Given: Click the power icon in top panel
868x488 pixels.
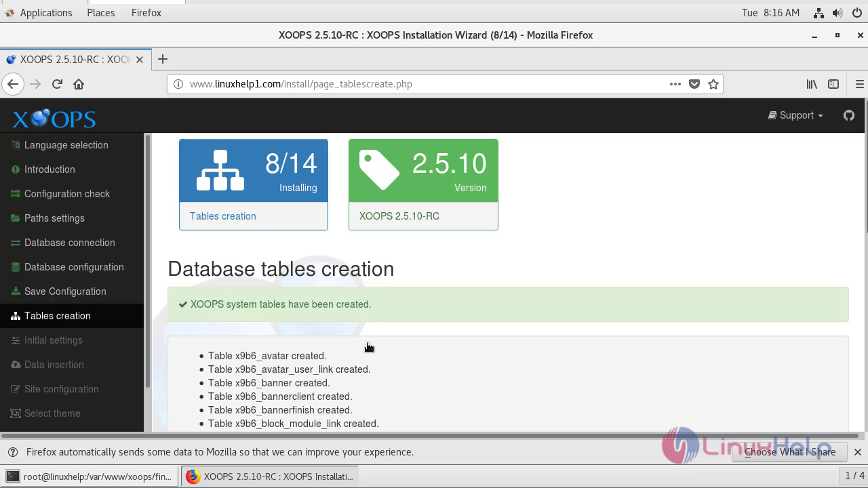Looking at the screenshot, I should [856, 13].
